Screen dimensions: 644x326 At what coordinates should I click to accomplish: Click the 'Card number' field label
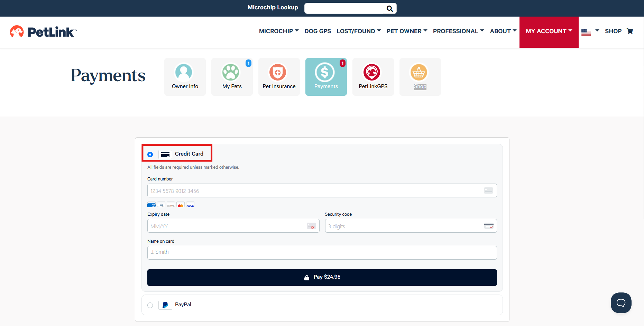[160, 179]
